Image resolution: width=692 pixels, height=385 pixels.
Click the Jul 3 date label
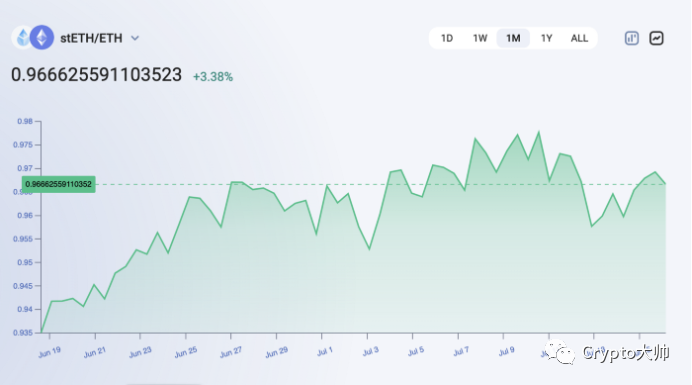pos(371,351)
